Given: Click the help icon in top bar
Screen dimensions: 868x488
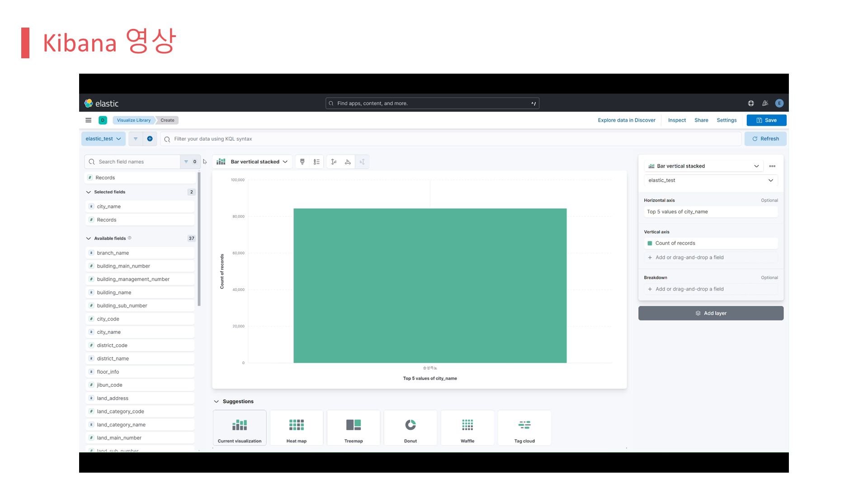Looking at the screenshot, I should click(x=751, y=103).
